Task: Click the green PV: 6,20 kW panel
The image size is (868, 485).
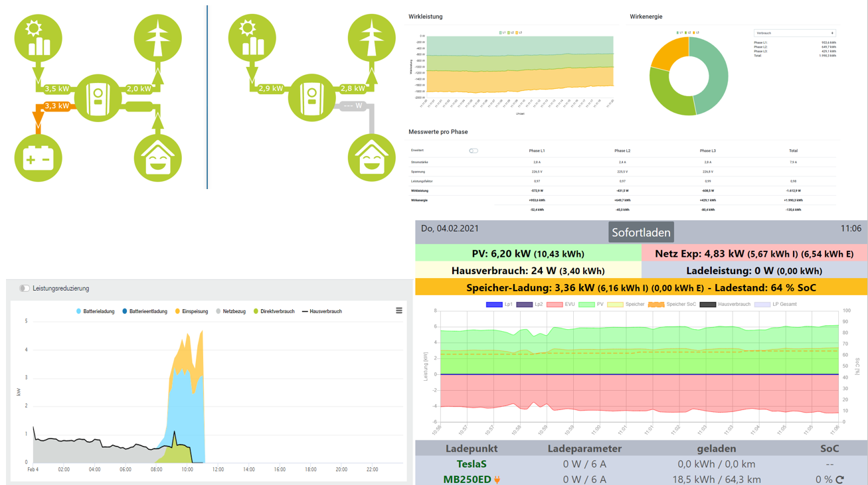Action: [x=528, y=253]
